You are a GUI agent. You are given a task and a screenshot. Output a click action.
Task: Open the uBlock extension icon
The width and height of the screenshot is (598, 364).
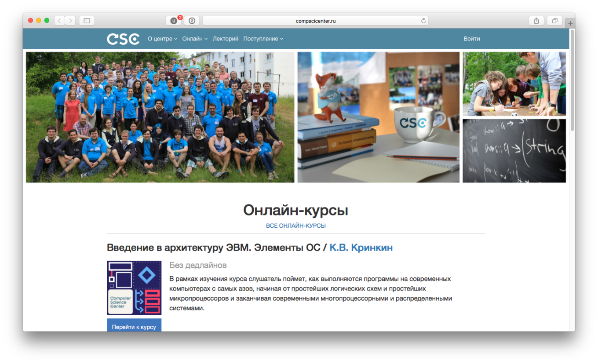(x=174, y=21)
